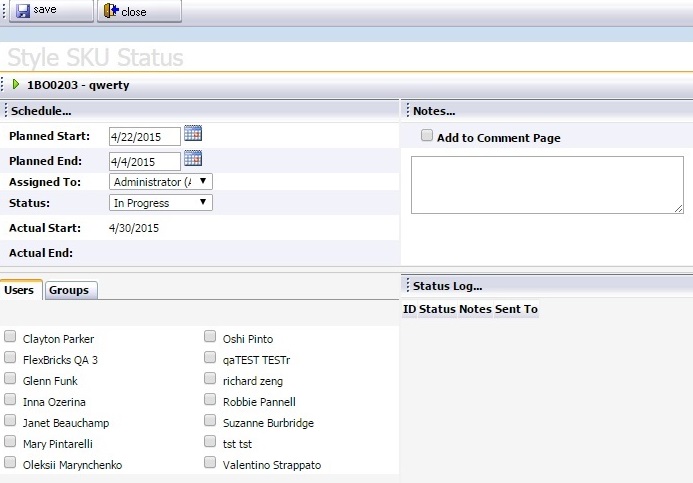693x483 pixels.
Task: Click the Schedule panel grip handle
Action: click(x=5, y=110)
